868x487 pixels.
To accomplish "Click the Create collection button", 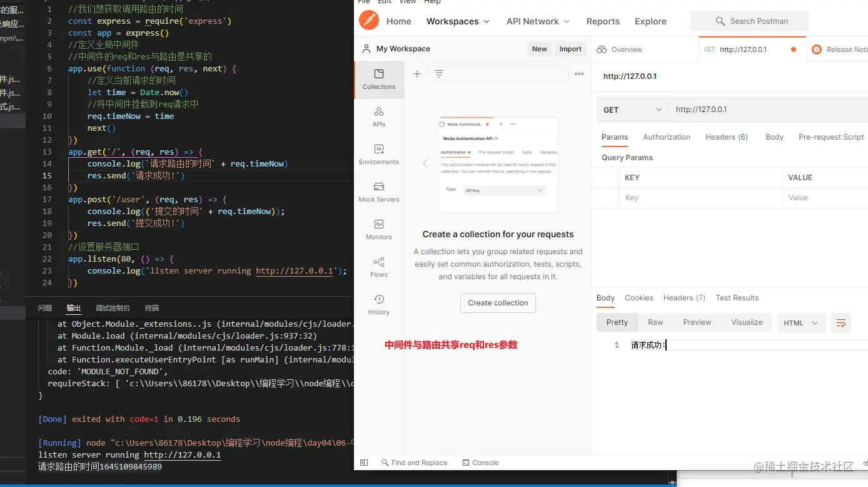I will 498,303.
